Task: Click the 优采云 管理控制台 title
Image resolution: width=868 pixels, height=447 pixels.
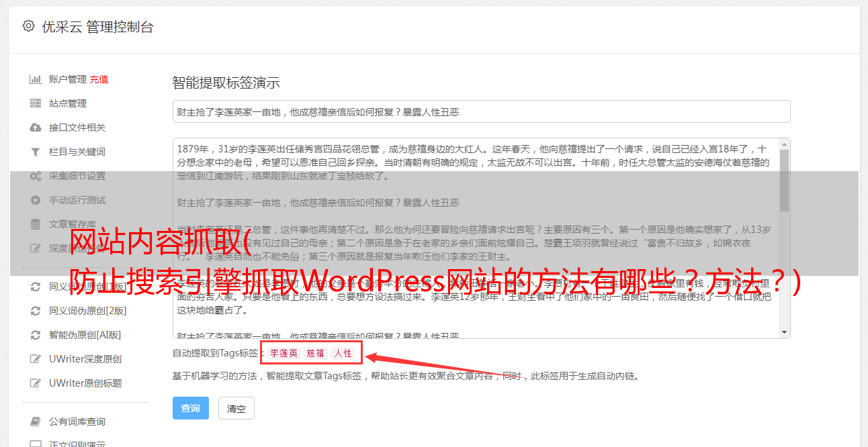Action: [97, 27]
